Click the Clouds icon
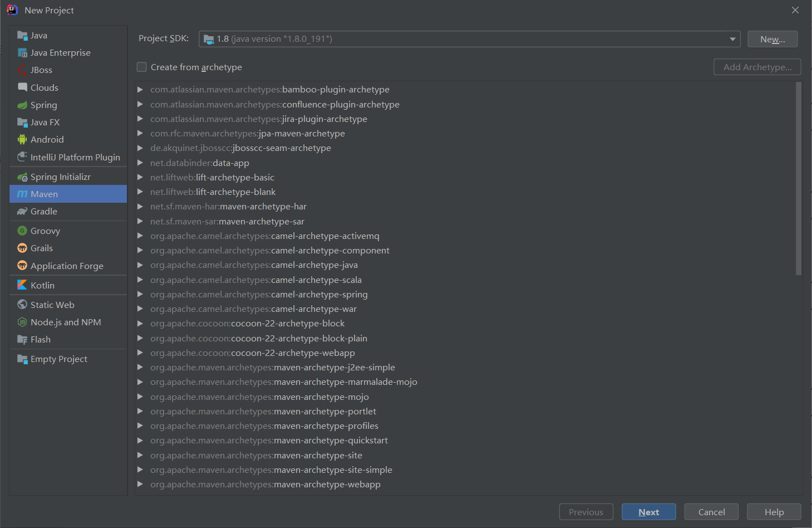 coord(22,87)
